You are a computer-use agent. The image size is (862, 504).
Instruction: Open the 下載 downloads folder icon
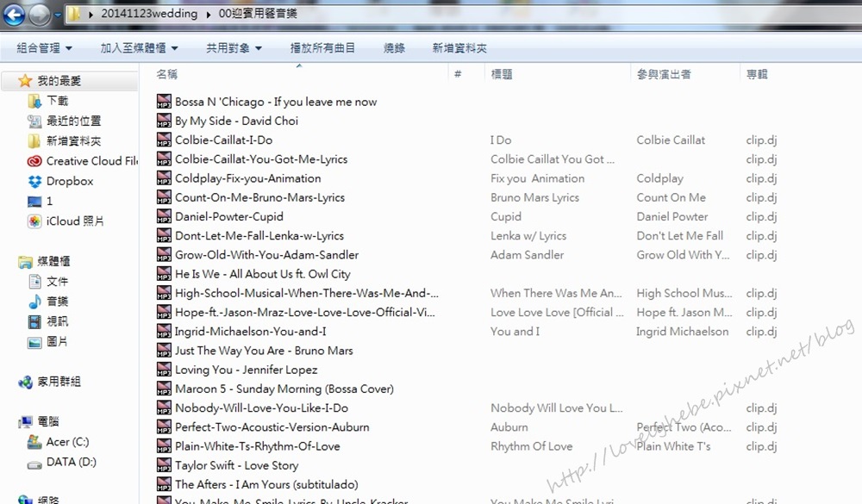pyautogui.click(x=34, y=101)
